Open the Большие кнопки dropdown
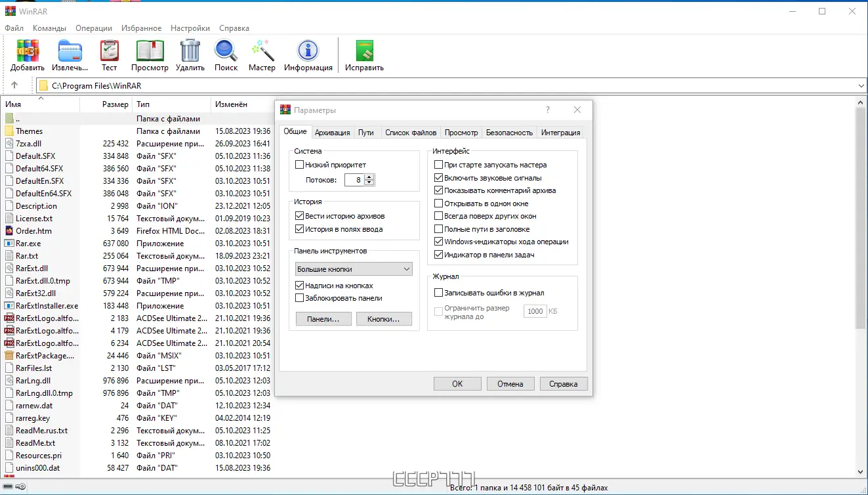Image resolution: width=868 pixels, height=495 pixels. click(x=354, y=269)
